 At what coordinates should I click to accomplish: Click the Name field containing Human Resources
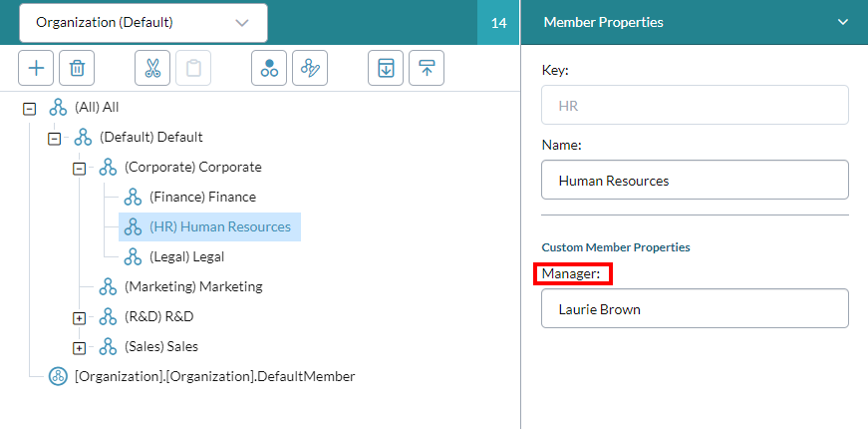pos(695,180)
